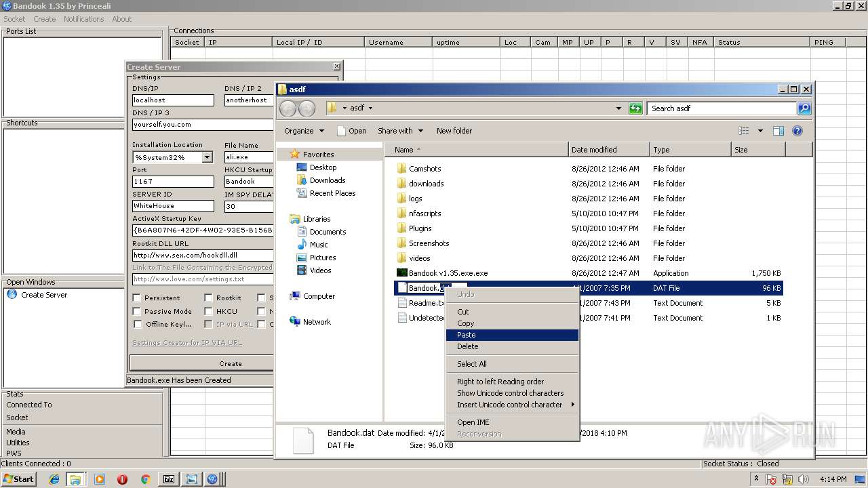The height and width of the screenshot is (488, 868).
Task: Click the Explorer Forward navigation arrow
Action: coord(307,108)
